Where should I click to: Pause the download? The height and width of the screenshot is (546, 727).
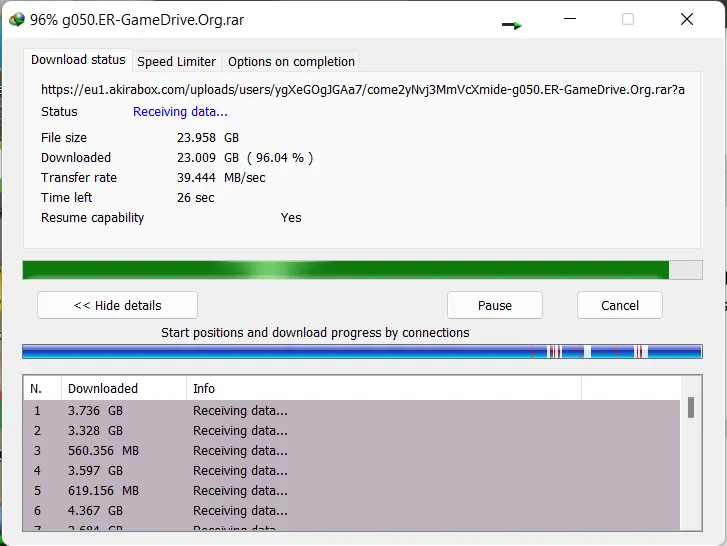pyautogui.click(x=495, y=305)
